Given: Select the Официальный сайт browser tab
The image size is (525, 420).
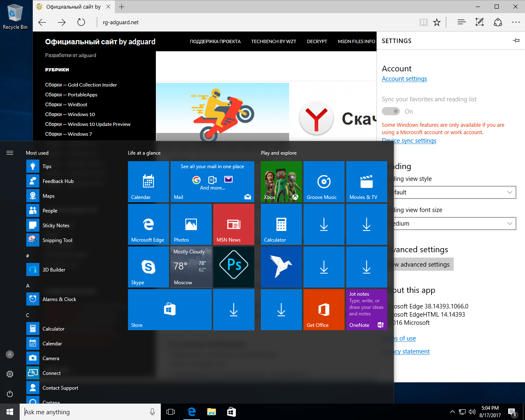Looking at the screenshot, I should (x=73, y=7).
